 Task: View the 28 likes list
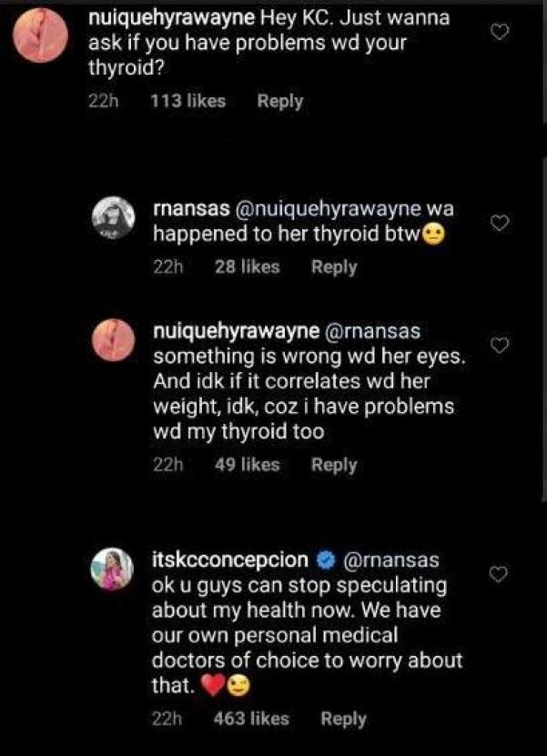247,267
